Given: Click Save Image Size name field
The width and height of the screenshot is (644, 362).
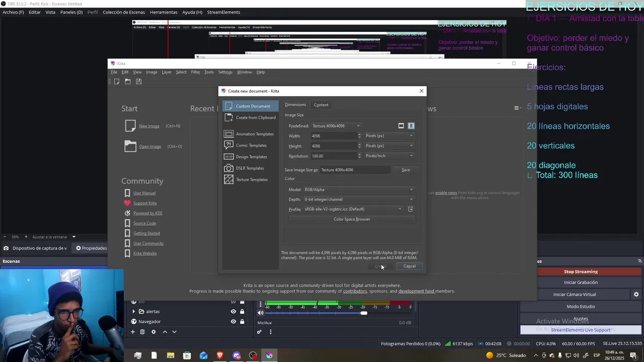Looking at the screenshot, I should [x=356, y=170].
